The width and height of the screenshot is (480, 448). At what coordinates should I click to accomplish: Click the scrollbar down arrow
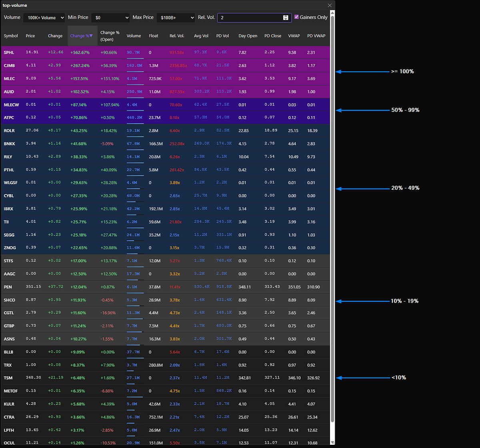pyautogui.click(x=332, y=442)
